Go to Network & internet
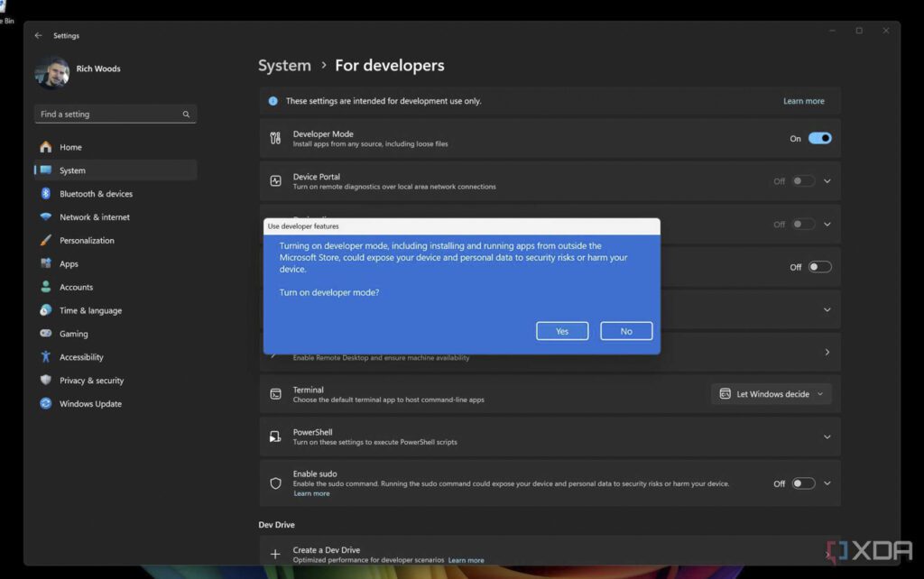Image resolution: width=924 pixels, height=579 pixels. [x=115, y=216]
